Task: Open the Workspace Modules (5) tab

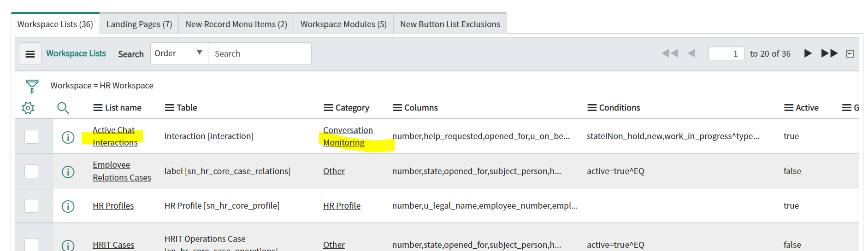Action: point(343,24)
